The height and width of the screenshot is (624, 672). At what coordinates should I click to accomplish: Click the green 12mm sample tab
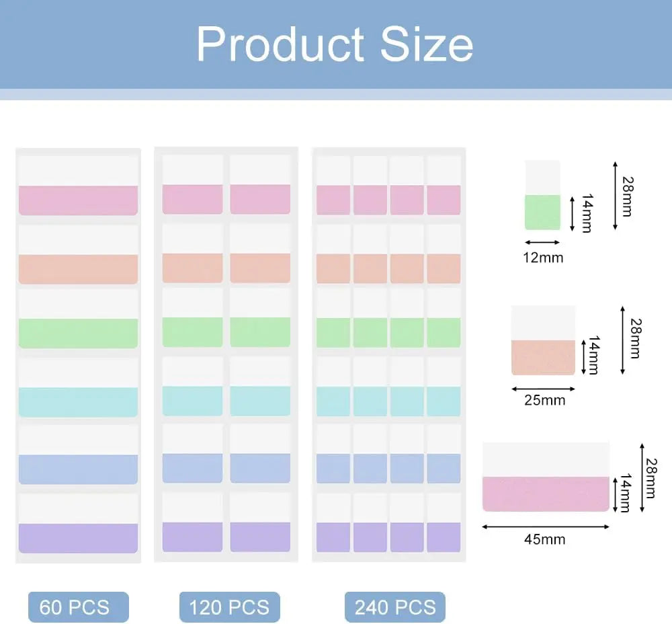pos(542,211)
